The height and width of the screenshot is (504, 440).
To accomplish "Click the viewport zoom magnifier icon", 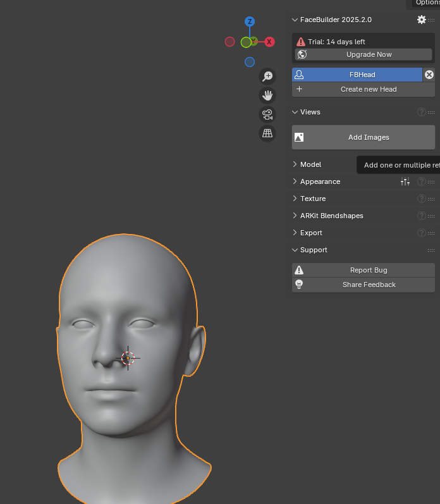I will click(x=267, y=77).
